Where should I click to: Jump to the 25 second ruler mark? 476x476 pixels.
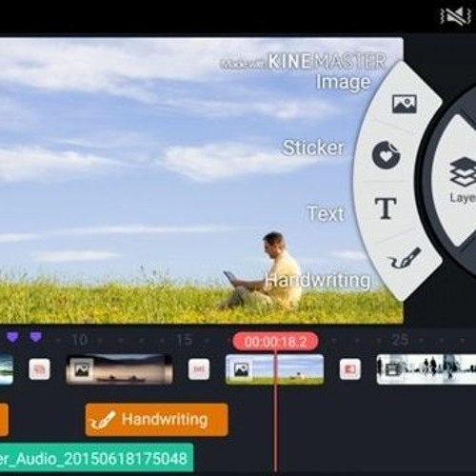tap(400, 340)
